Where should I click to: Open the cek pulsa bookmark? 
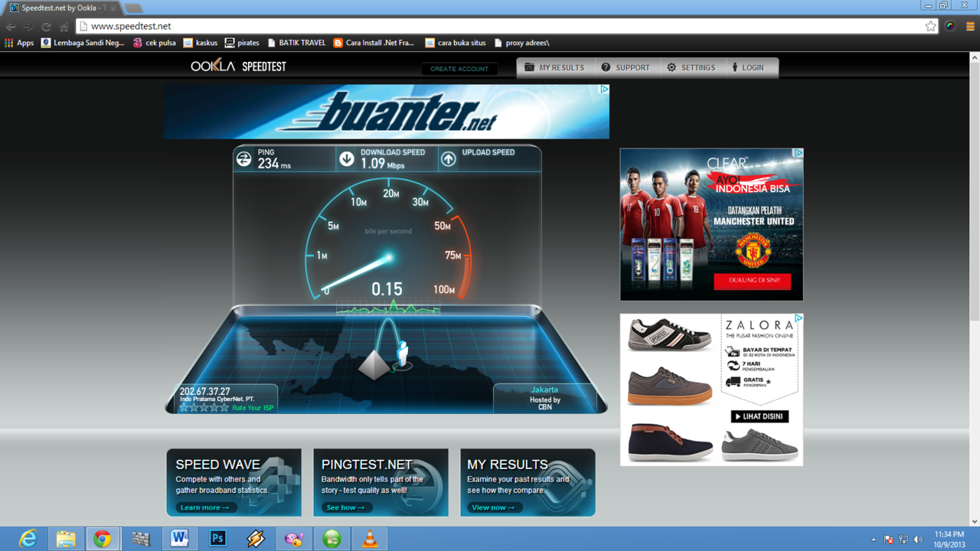[x=154, y=43]
